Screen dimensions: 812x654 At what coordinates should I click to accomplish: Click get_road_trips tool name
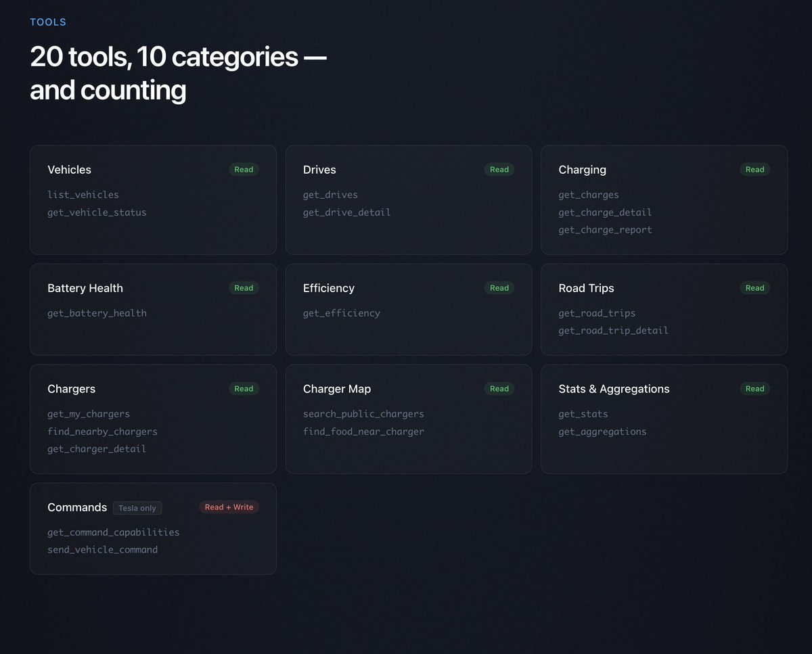(x=597, y=313)
